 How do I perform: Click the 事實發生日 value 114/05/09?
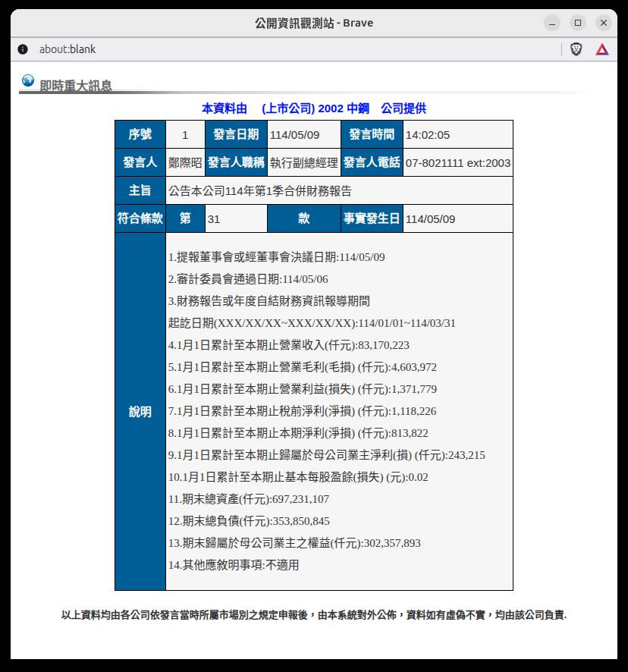430,219
